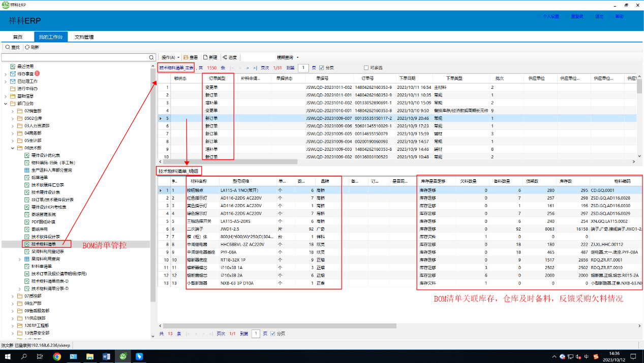Go to next page in main table pager
The height and width of the screenshot is (363, 644).
(x=248, y=68)
